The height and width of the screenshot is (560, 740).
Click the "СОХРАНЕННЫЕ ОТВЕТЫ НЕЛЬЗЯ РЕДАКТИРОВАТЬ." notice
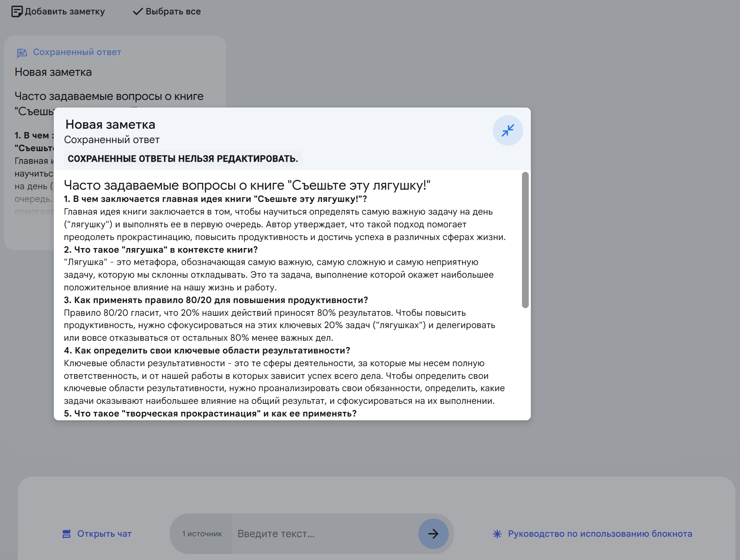coord(183,159)
